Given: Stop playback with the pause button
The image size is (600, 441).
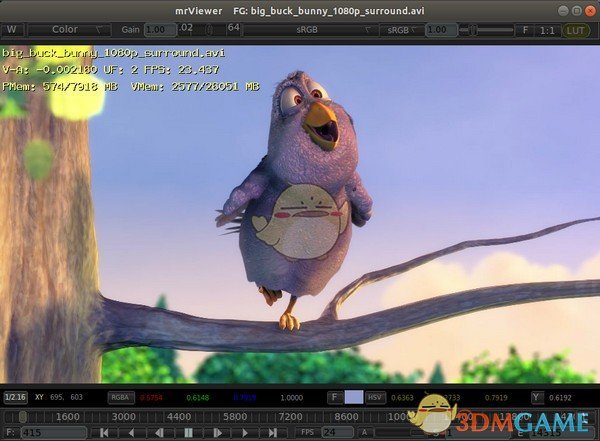Looking at the screenshot, I should pyautogui.click(x=188, y=433).
